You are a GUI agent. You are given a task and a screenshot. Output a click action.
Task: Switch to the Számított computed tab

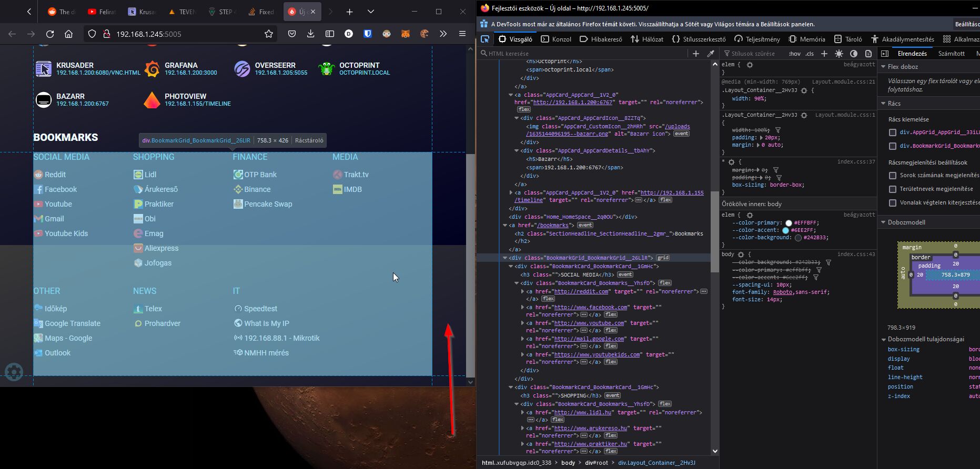[x=951, y=54]
